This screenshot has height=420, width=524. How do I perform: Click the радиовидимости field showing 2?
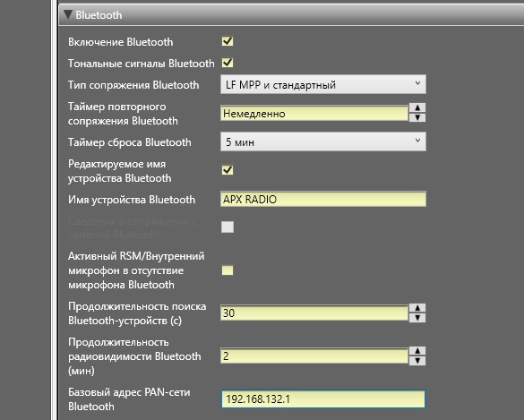tap(314, 356)
